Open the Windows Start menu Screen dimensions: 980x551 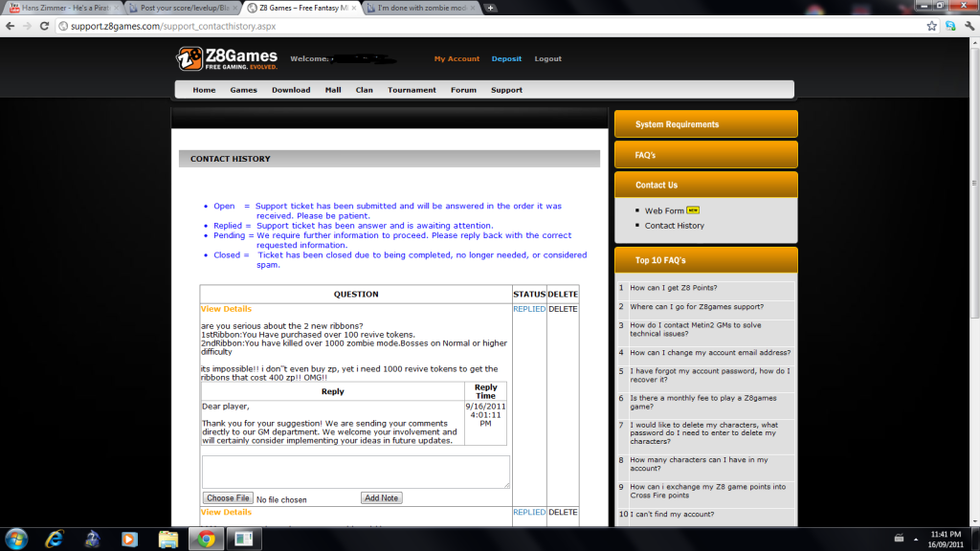coord(16,539)
